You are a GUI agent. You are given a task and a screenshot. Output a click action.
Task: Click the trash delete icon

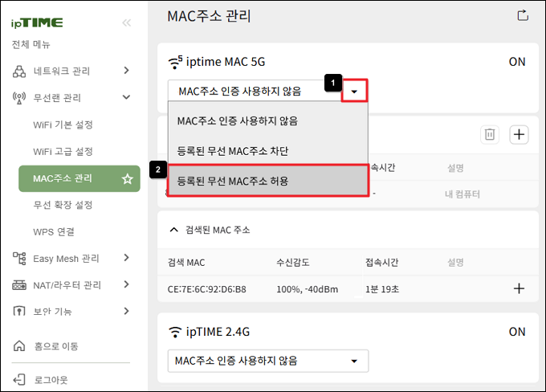coord(490,134)
